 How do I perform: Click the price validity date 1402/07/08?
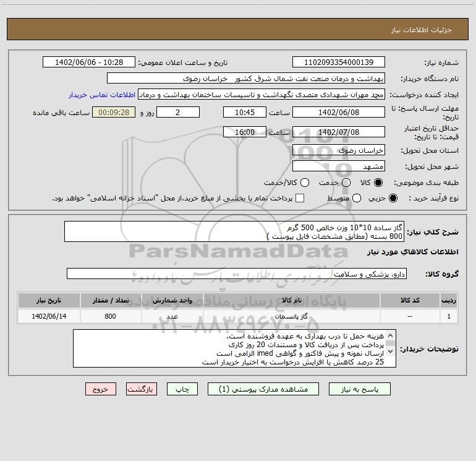click(x=339, y=132)
